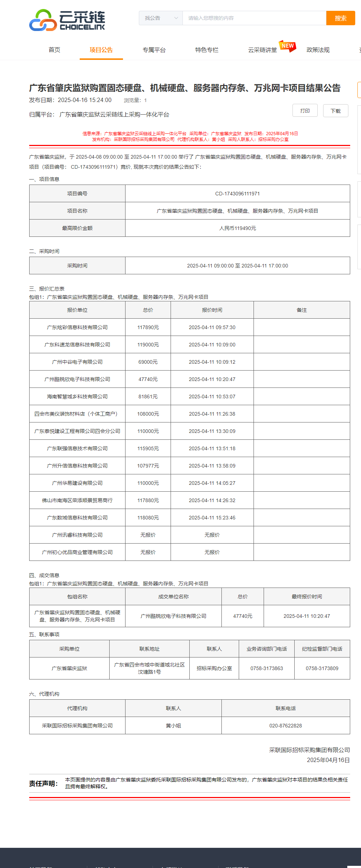The image size is (361, 868).
Task: Focus the search input field
Action: point(254,18)
